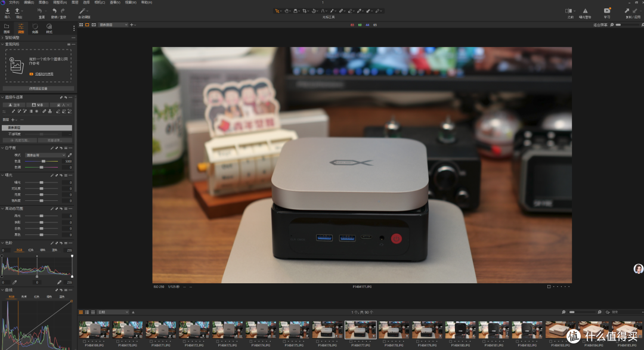The image size is (644, 350).
Task: Show browser as filmstrip thumbnails view
Action: [x=81, y=312]
